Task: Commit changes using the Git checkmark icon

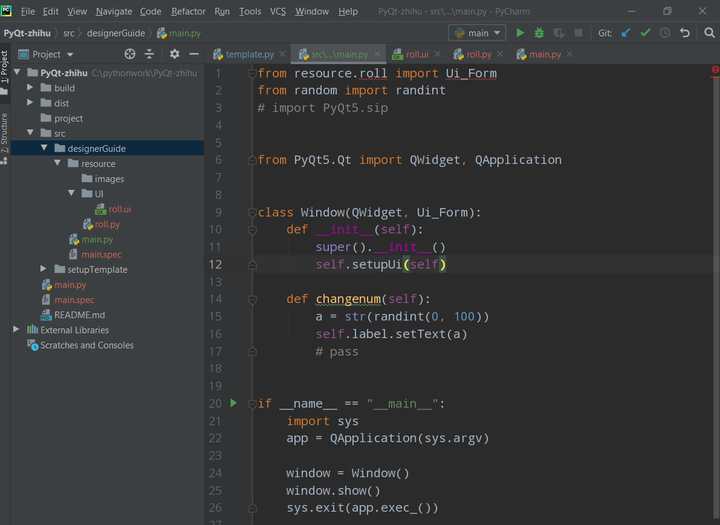Action: click(x=645, y=33)
